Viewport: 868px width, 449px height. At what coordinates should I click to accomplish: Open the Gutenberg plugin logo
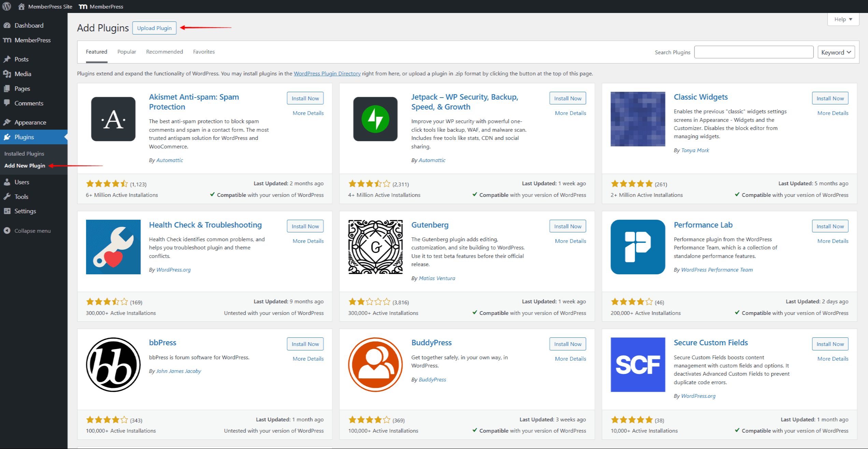click(x=375, y=247)
